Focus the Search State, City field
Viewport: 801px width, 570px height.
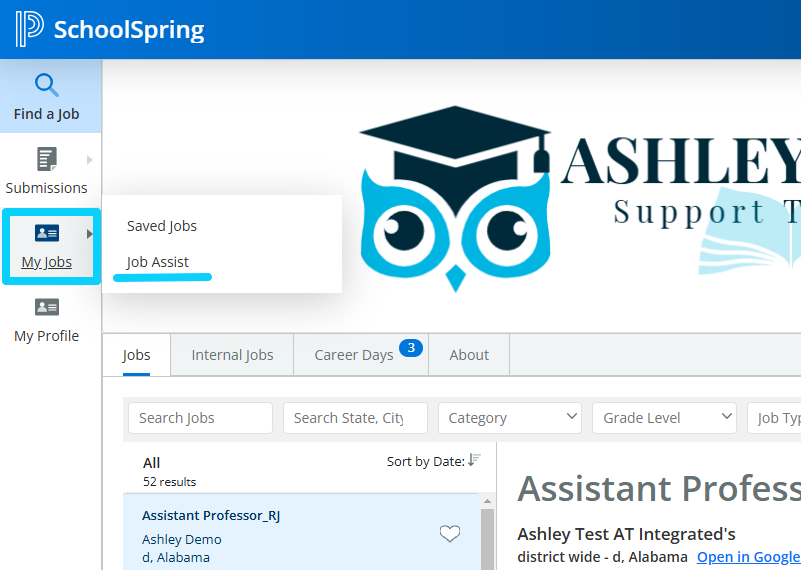355,418
